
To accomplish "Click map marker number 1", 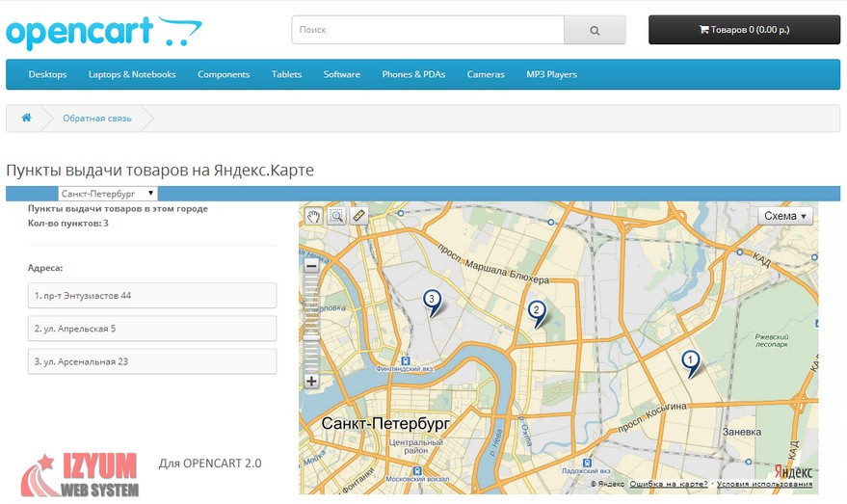I will (690, 361).
